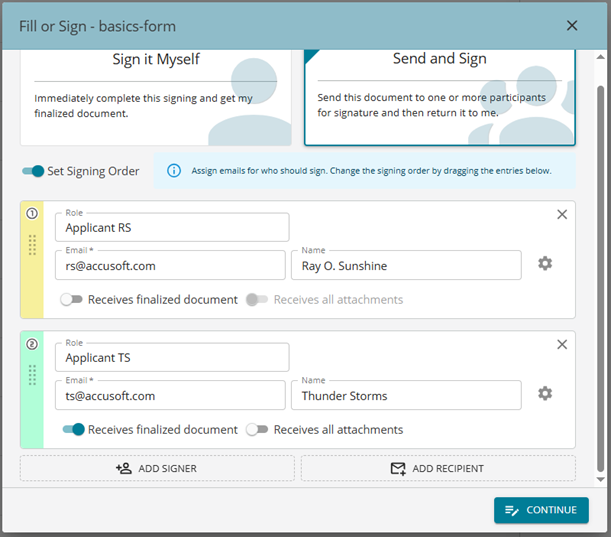Click the vertical scrollbar thumb
Image resolution: width=611 pixels, height=537 pixels.
coord(600,279)
